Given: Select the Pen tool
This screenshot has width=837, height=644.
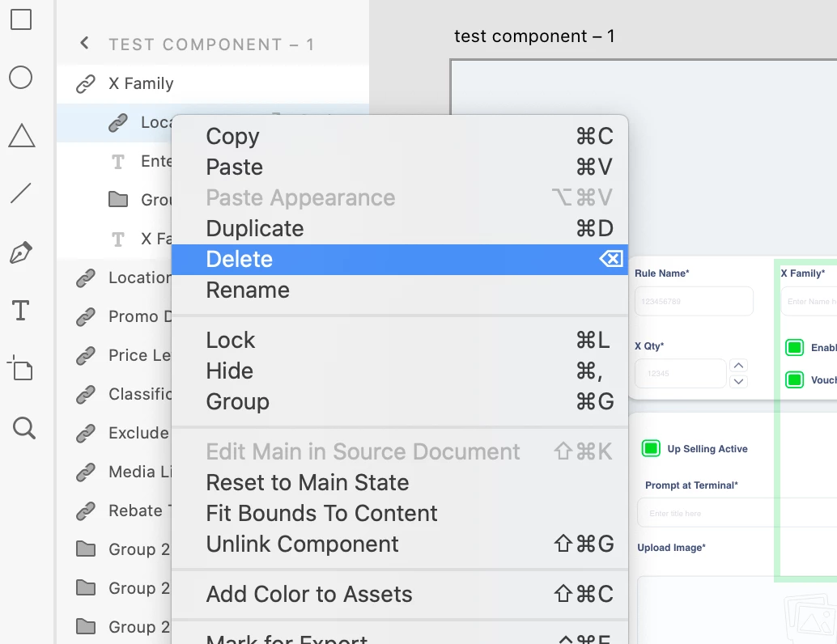Looking at the screenshot, I should pyautogui.click(x=21, y=252).
